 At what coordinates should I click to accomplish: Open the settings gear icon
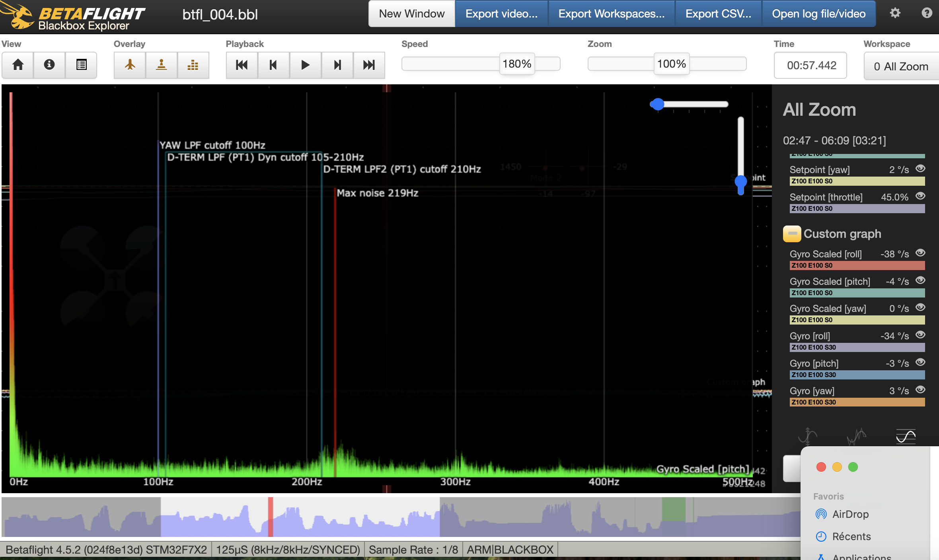pos(895,14)
